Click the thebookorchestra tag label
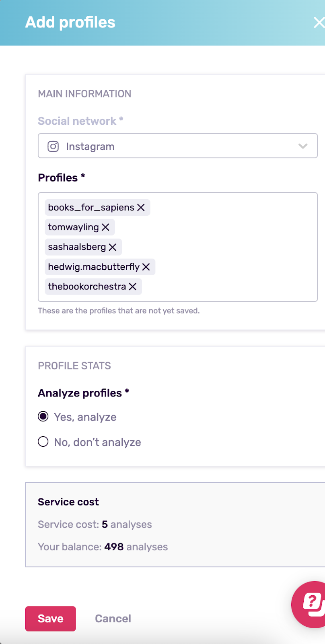 tap(87, 287)
